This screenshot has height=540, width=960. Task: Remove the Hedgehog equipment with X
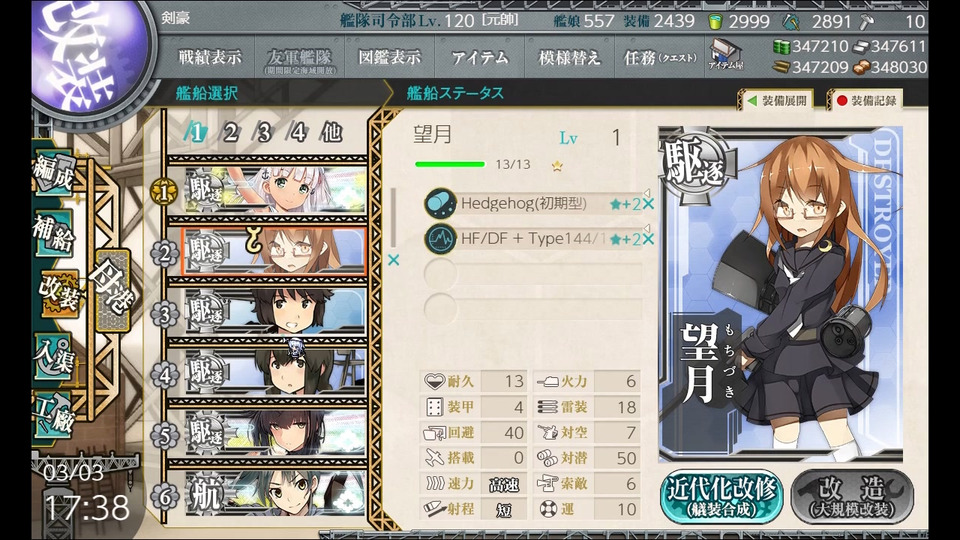648,204
